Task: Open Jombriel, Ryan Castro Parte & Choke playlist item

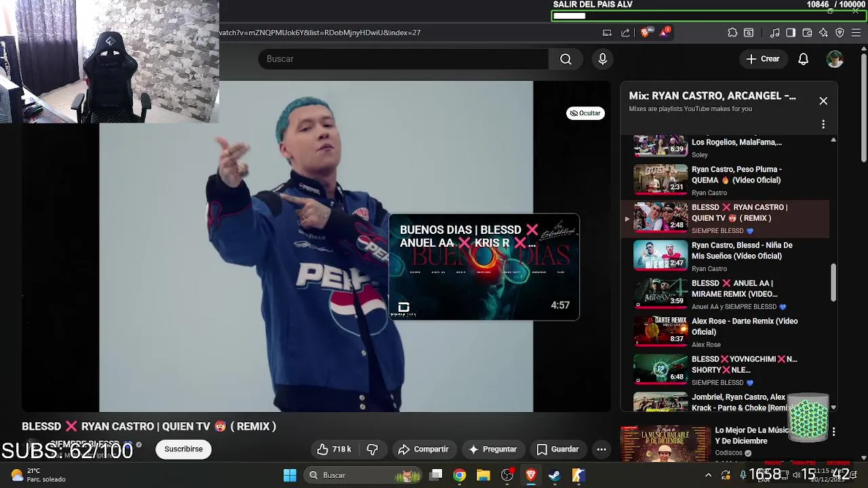Action: [726, 402]
